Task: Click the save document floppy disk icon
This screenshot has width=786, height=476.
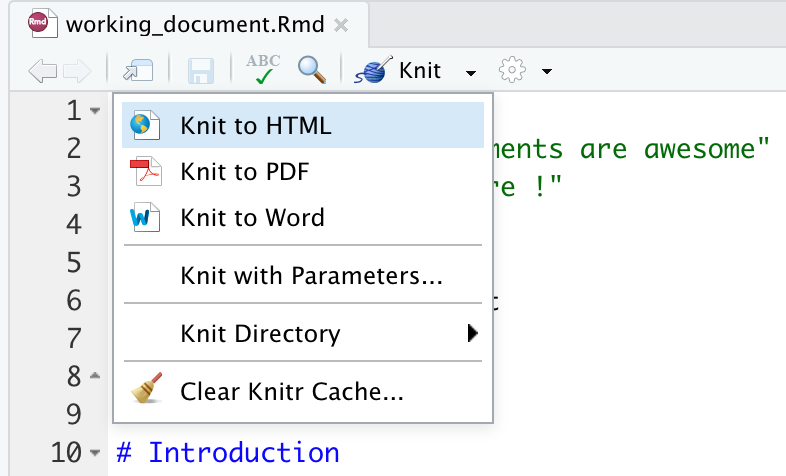Action: coord(201,71)
